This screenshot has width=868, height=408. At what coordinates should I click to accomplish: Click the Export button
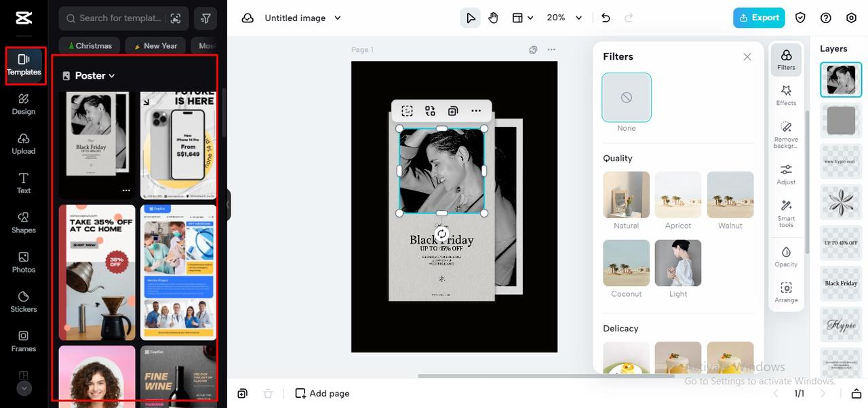click(x=759, y=18)
